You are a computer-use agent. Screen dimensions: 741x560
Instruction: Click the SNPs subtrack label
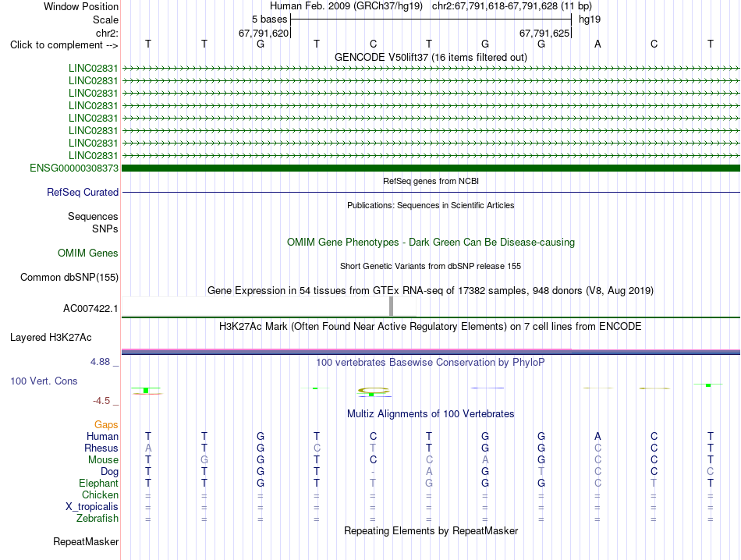(105, 229)
